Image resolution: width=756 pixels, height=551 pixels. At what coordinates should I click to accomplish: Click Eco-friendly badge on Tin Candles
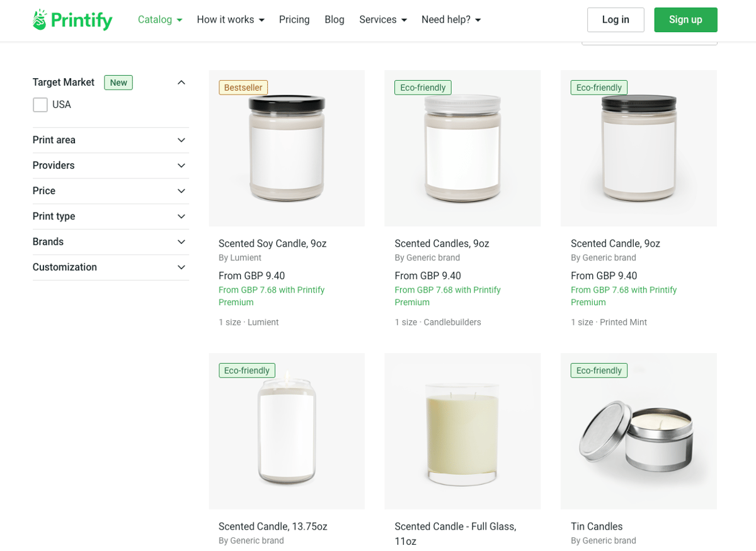coord(598,371)
